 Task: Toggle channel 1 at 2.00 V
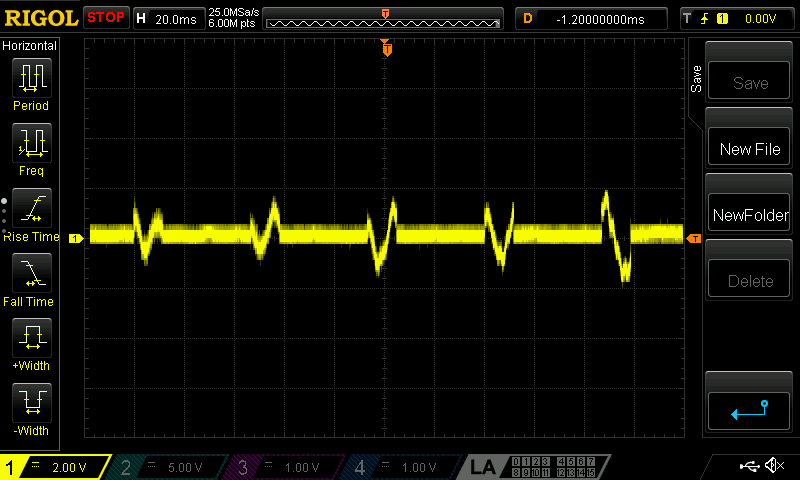coord(55,467)
